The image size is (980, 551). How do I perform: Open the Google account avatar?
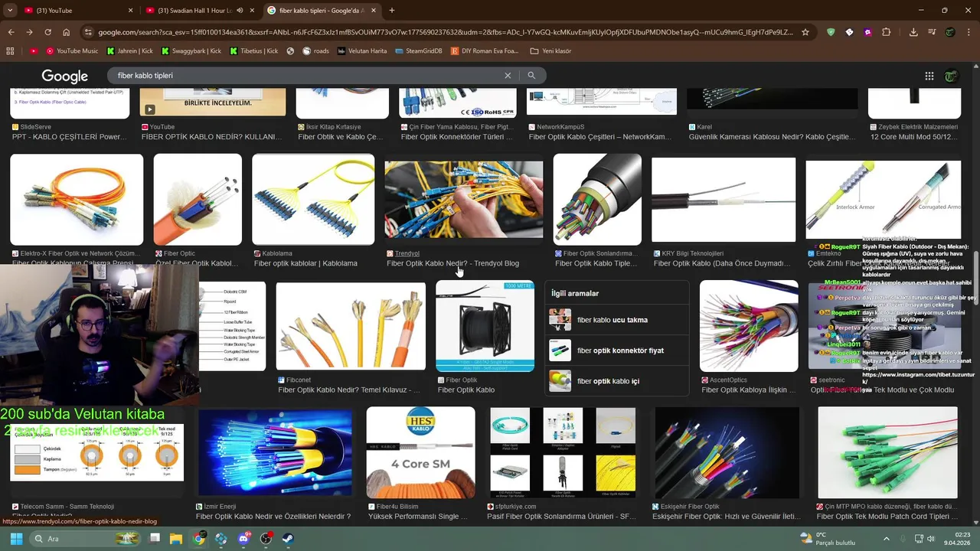click(x=952, y=76)
